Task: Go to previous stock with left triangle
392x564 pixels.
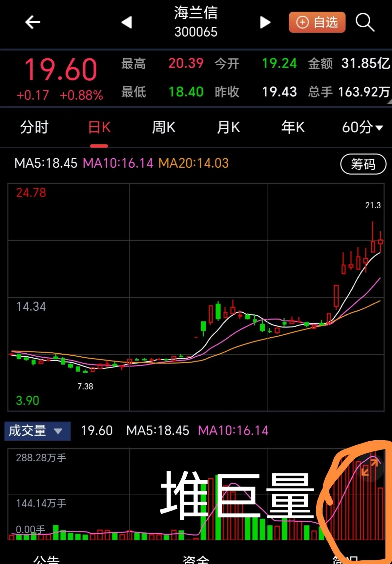Action: [x=127, y=22]
